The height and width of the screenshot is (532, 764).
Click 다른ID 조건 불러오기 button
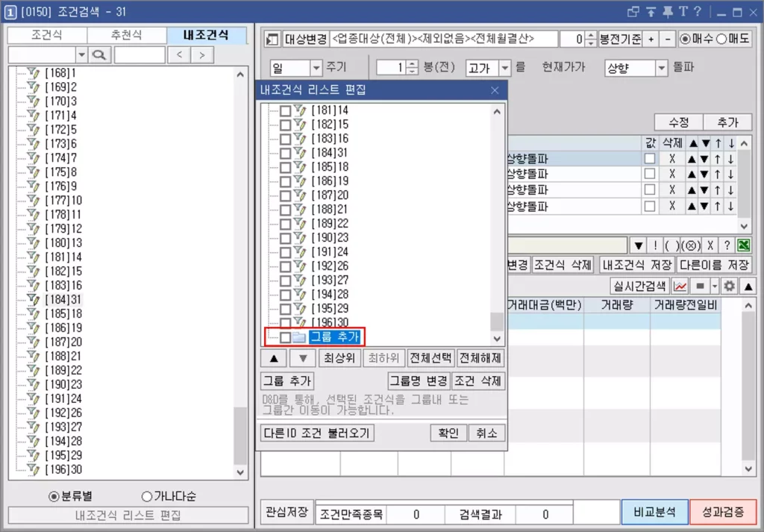pyautogui.click(x=317, y=433)
